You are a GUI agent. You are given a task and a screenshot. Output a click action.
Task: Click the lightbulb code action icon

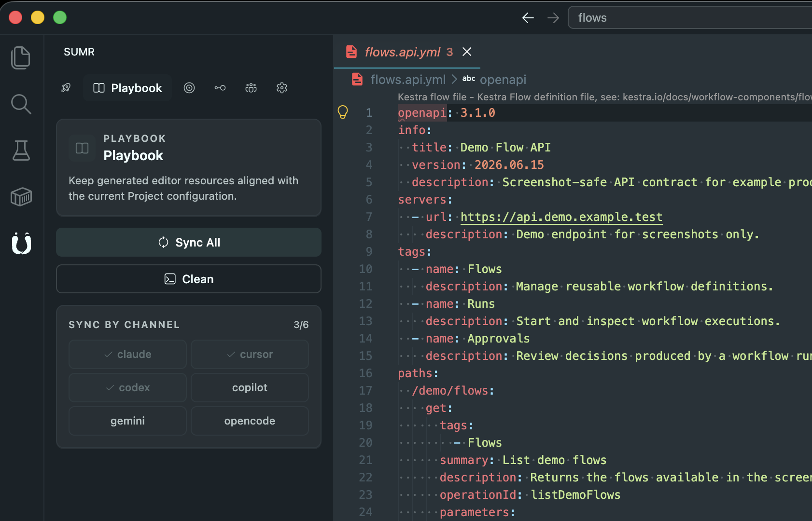coord(343,112)
